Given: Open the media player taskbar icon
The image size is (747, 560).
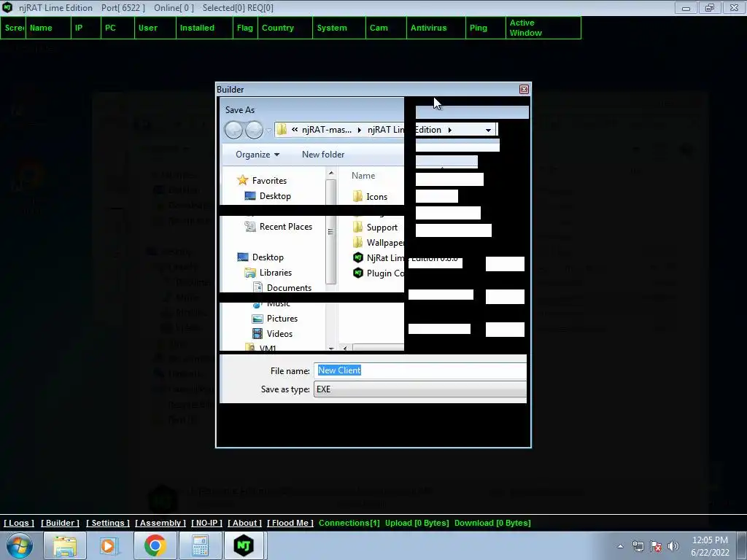Looking at the screenshot, I should click(x=109, y=545).
